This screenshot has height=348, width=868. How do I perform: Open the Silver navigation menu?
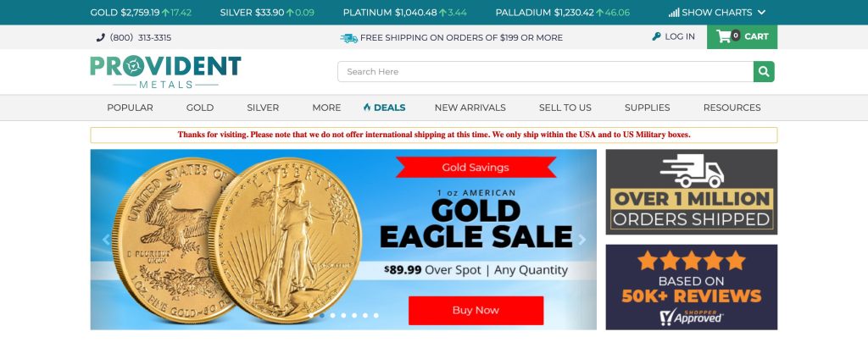[263, 108]
